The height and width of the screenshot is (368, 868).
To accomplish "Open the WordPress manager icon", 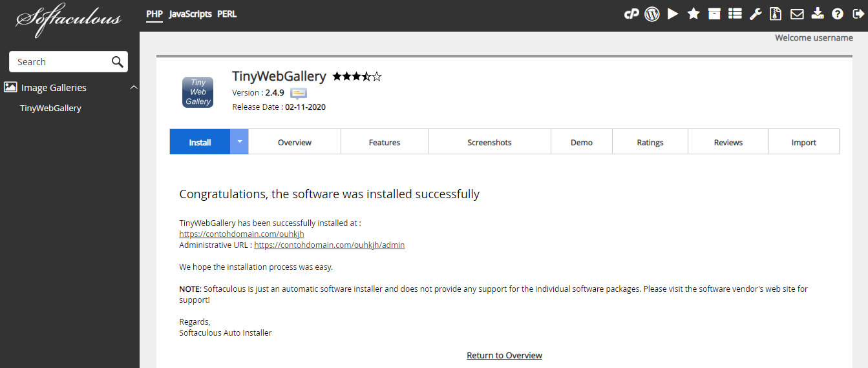I will click(652, 14).
